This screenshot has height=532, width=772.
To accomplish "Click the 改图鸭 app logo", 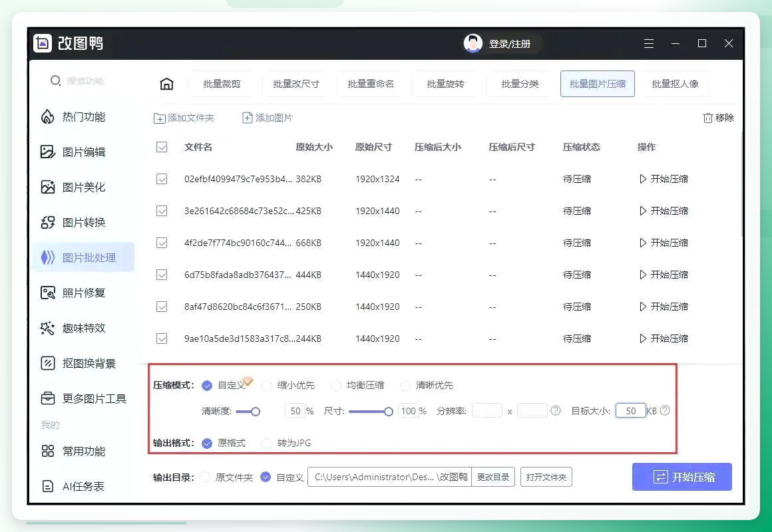I will pos(43,43).
